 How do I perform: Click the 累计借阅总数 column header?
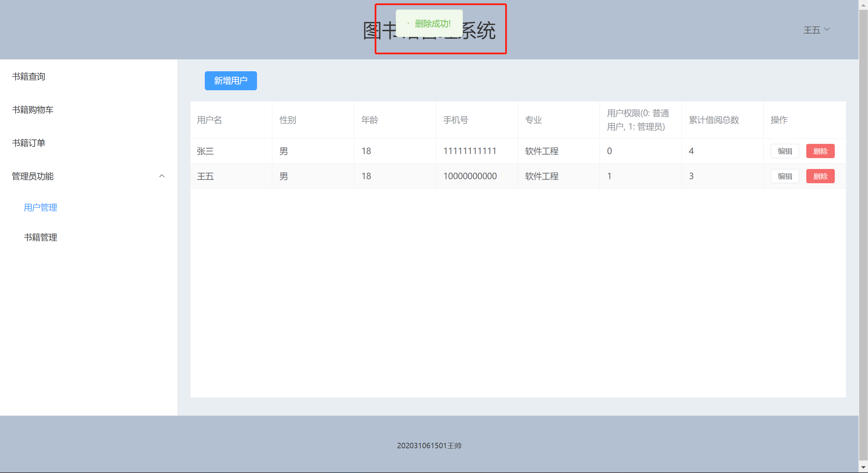coord(714,120)
